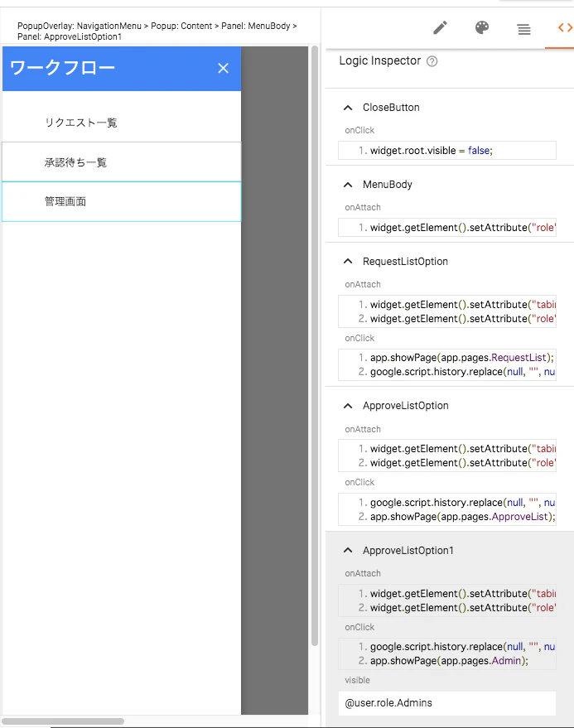The height and width of the screenshot is (728, 574).
Task: Click the CloseButton section title
Action: 391,108
